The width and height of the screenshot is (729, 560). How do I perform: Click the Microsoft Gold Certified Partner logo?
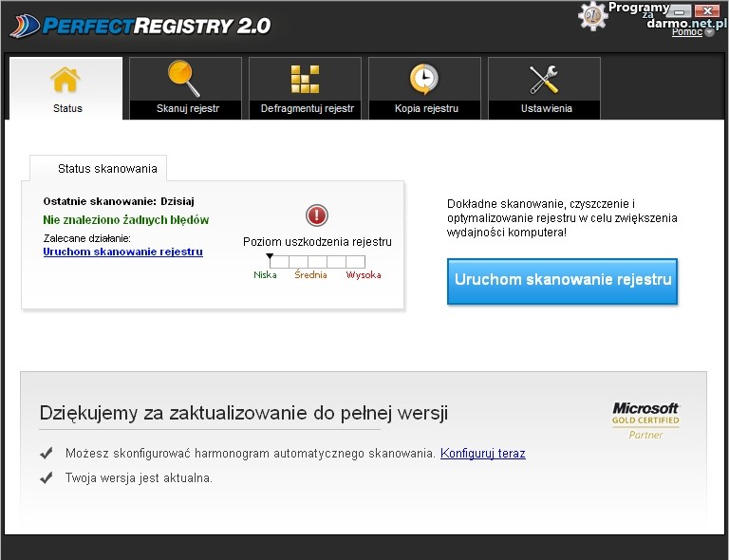pyautogui.click(x=645, y=420)
